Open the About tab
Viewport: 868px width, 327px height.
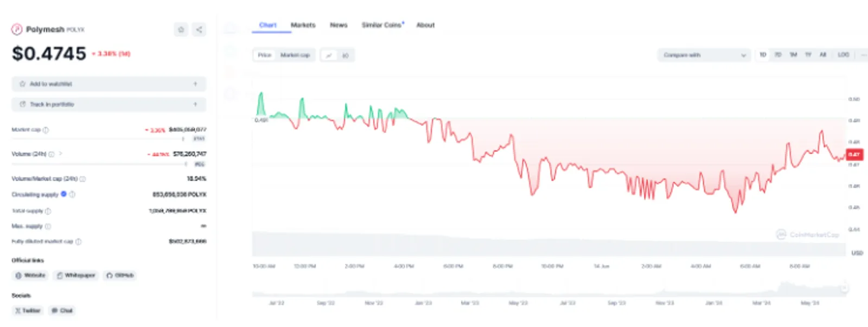click(425, 25)
